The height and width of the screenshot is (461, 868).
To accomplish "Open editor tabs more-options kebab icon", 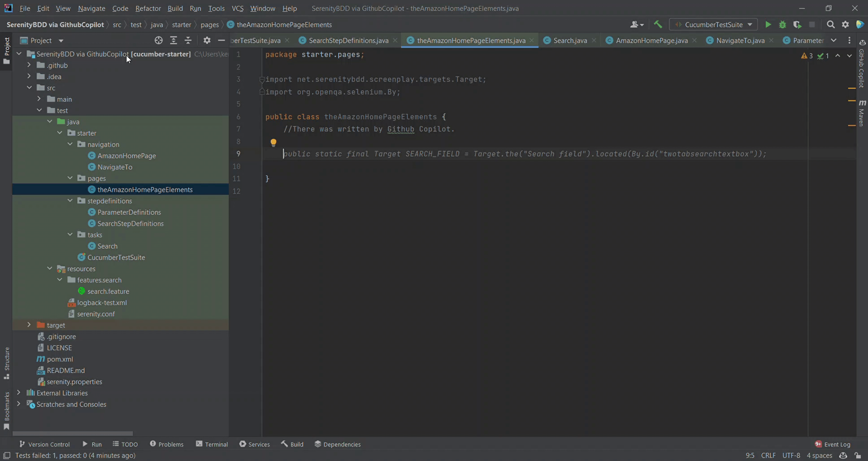I will (x=849, y=40).
